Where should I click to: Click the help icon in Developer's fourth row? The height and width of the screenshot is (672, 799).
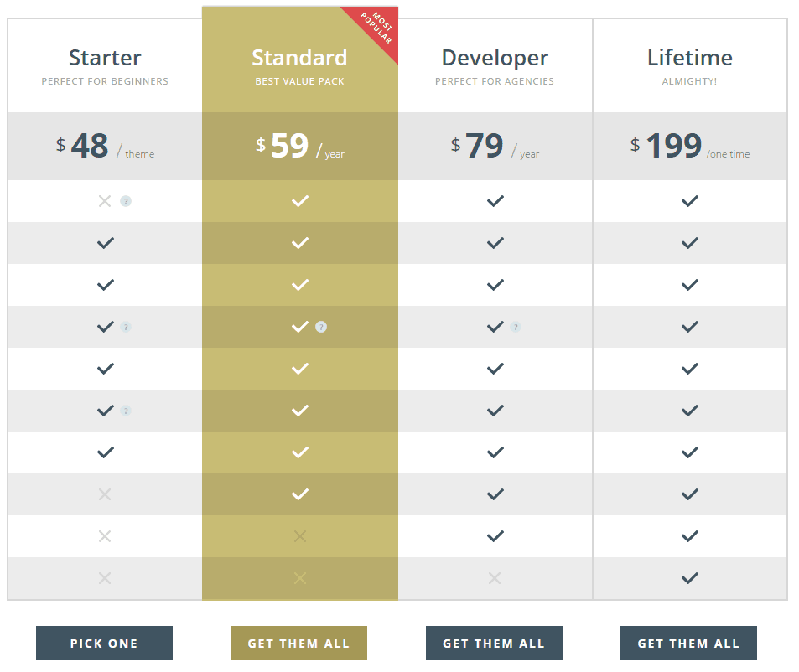coord(516,327)
